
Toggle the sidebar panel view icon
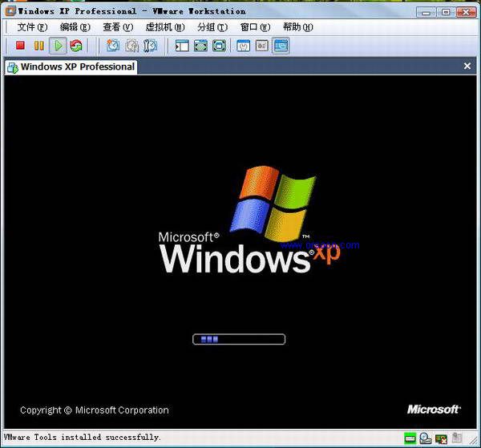tap(182, 46)
